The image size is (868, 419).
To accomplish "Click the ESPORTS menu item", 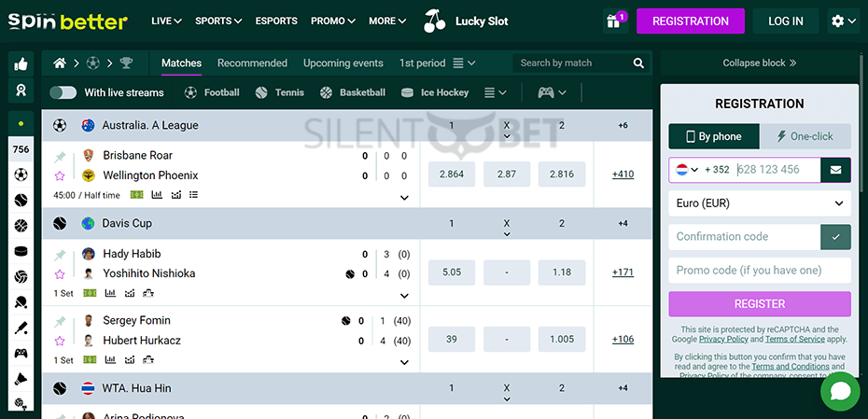I will 276,21.
